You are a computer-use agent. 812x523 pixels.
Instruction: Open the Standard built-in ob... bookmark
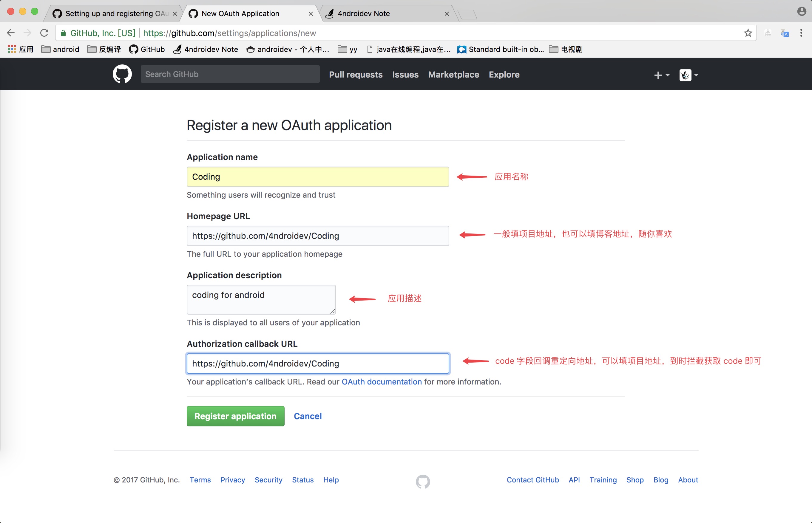tap(501, 49)
